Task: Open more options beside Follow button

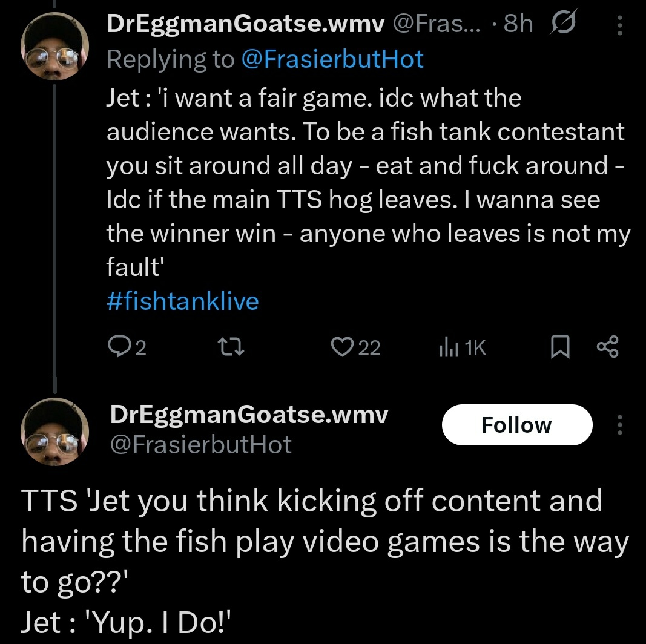Action: point(619,425)
